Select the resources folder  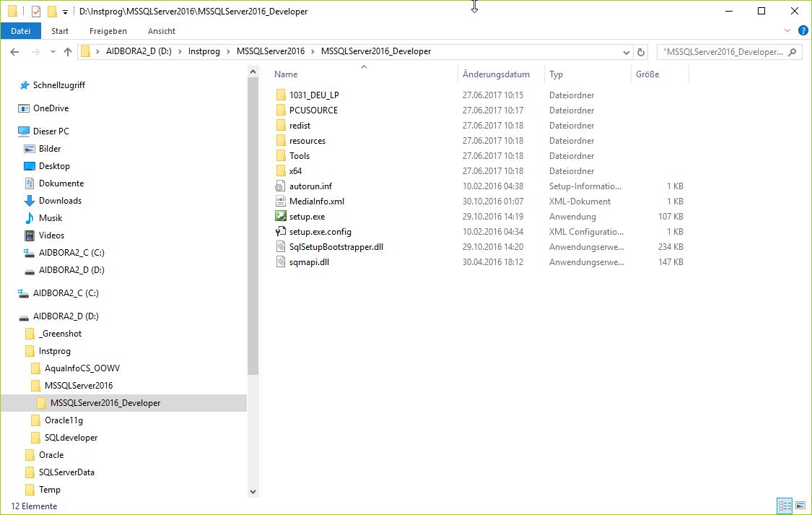(x=307, y=140)
